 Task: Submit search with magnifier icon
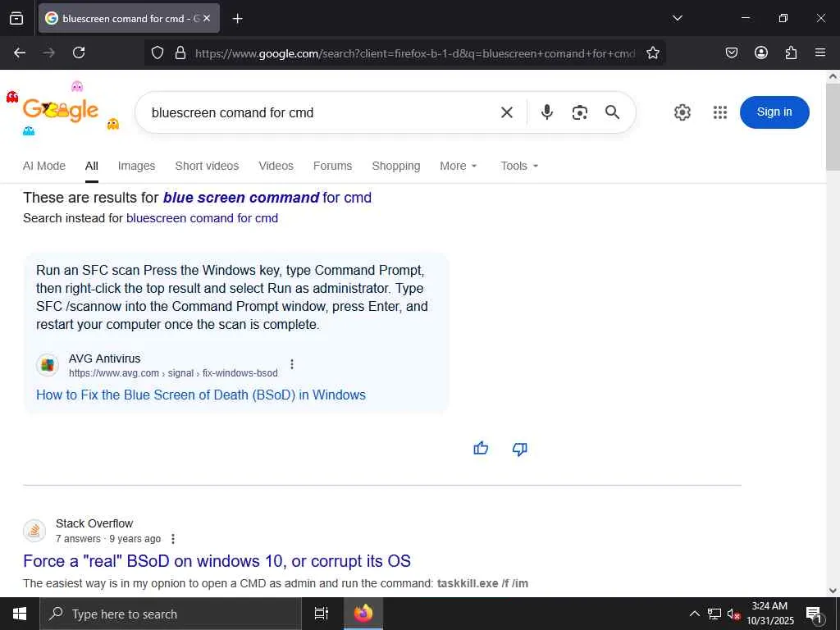coord(612,112)
